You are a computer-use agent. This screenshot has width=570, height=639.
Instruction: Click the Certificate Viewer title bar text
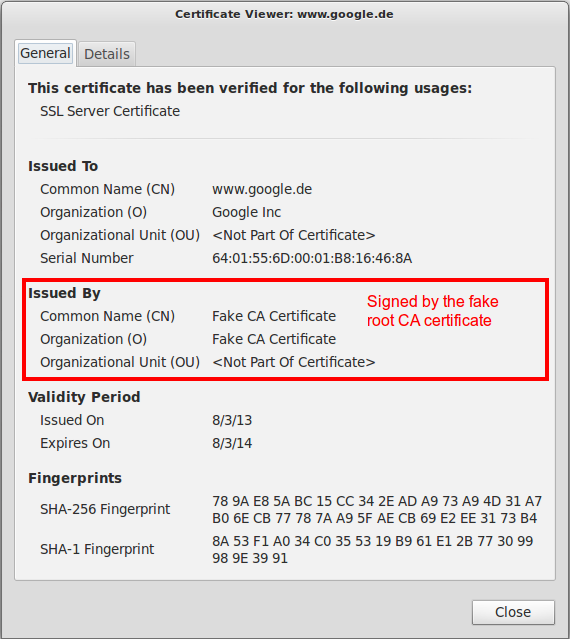[x=284, y=14]
